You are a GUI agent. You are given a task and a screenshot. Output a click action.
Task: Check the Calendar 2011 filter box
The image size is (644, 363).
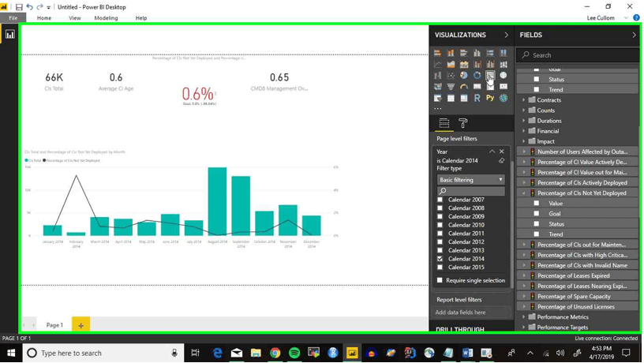440,234
